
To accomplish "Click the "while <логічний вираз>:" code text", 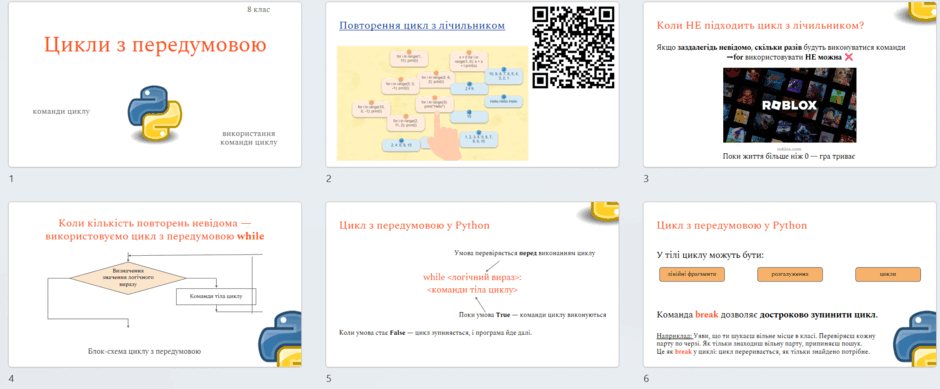I will [x=472, y=278].
